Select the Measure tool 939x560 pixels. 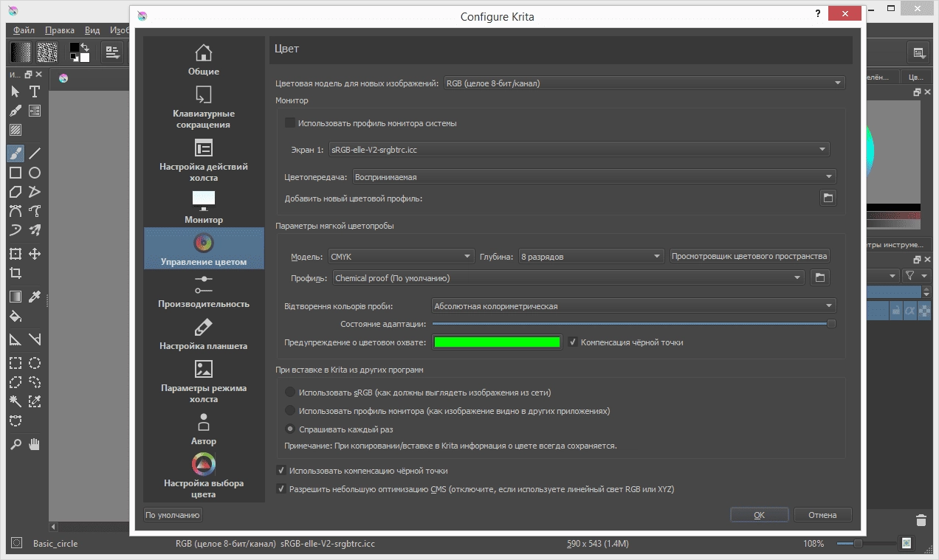pyautogui.click(x=35, y=339)
